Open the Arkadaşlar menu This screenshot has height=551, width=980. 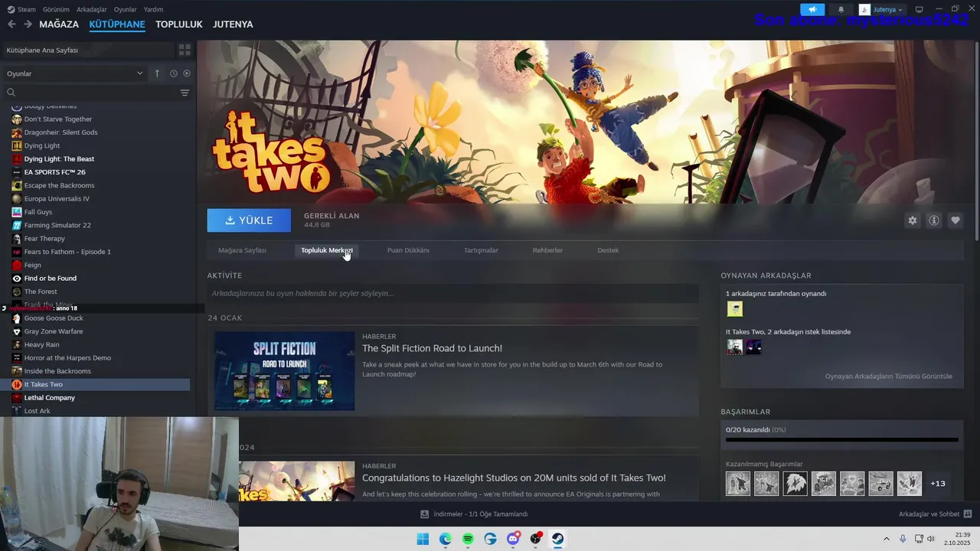coord(92,9)
